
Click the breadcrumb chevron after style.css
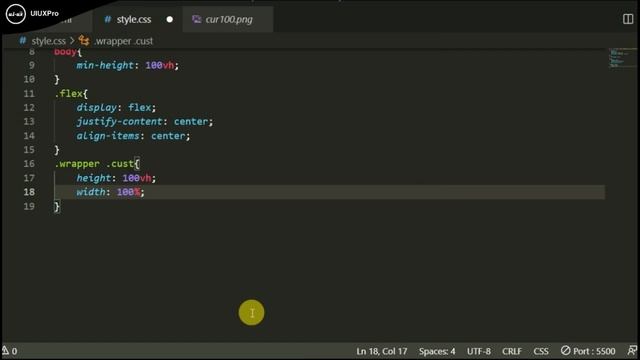pos(72,41)
